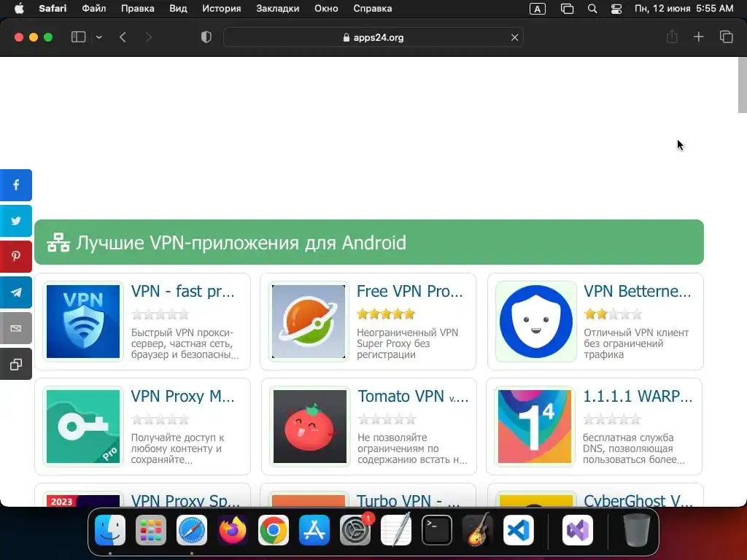
Task: Open Safari from the Dock
Action: click(192, 530)
